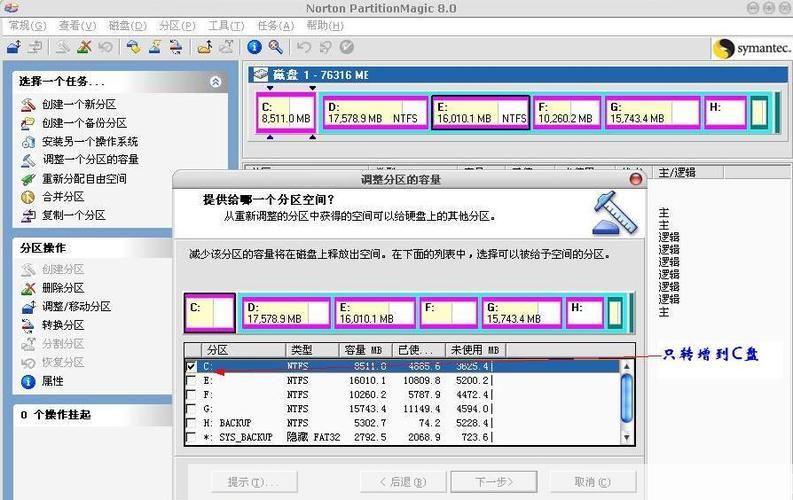The image size is (793, 500).
Task: Click the 未使用 MB column header
Action: coord(474,350)
